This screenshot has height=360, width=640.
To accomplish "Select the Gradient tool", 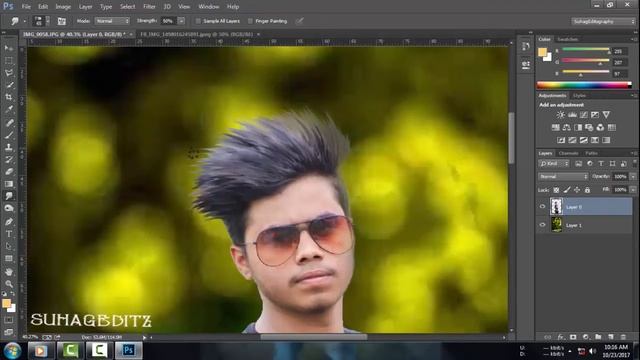I will 9,184.
